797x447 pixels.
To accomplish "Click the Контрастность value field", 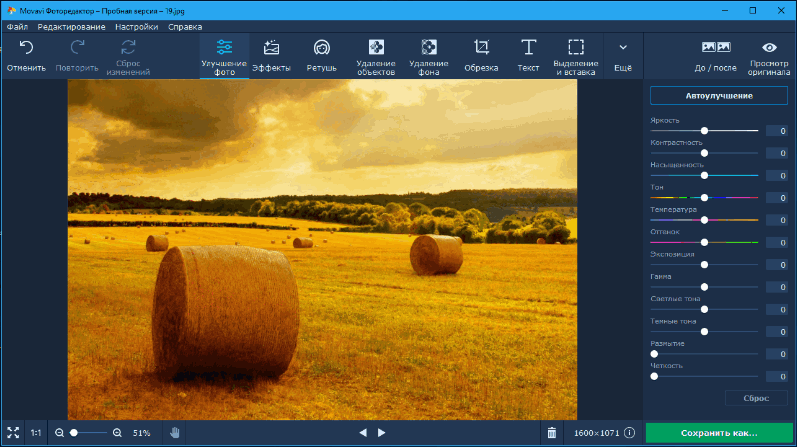I will click(x=777, y=153).
